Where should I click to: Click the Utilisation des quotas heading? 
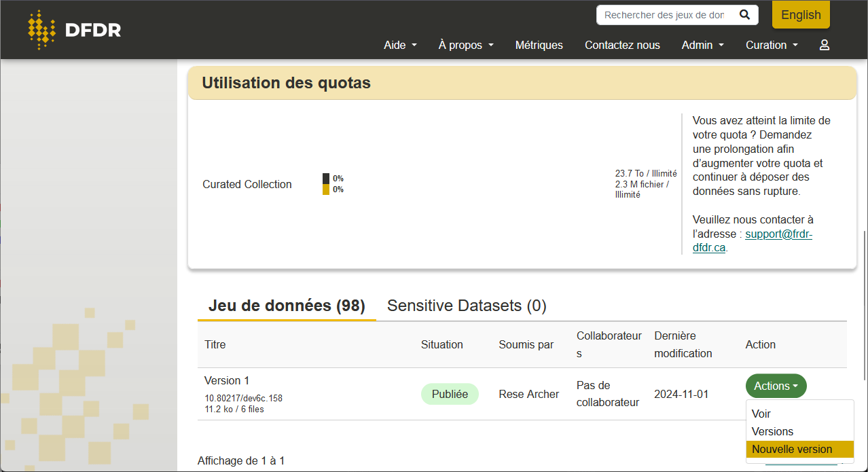[x=287, y=83]
